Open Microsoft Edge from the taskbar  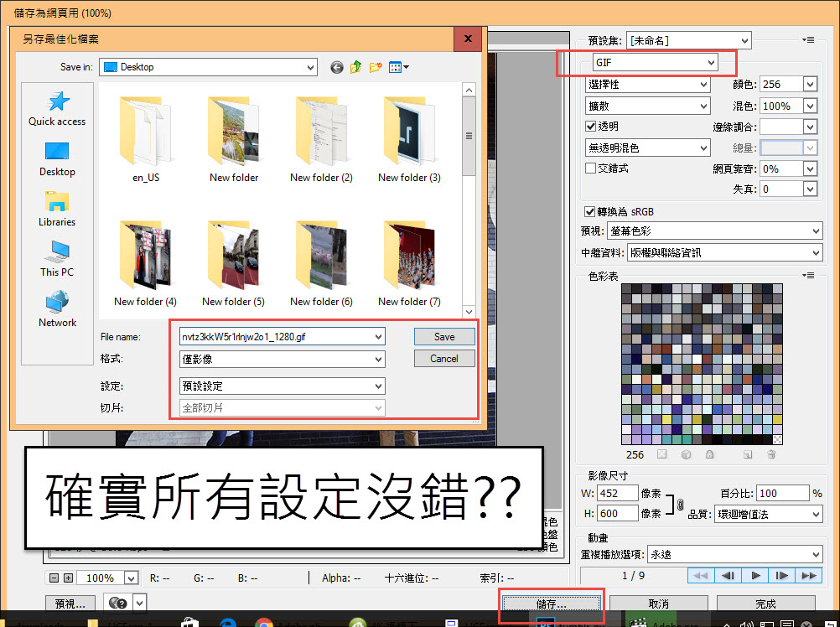click(x=229, y=623)
